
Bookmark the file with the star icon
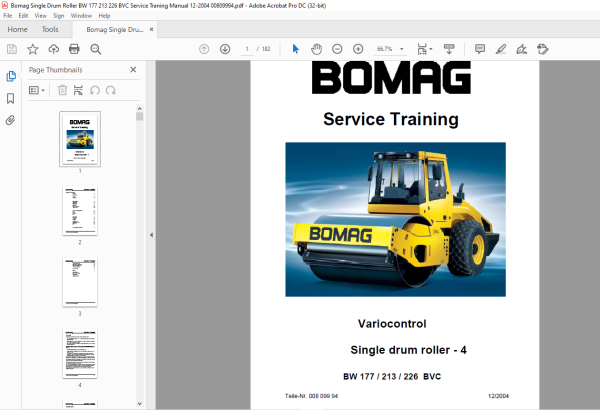click(33, 49)
